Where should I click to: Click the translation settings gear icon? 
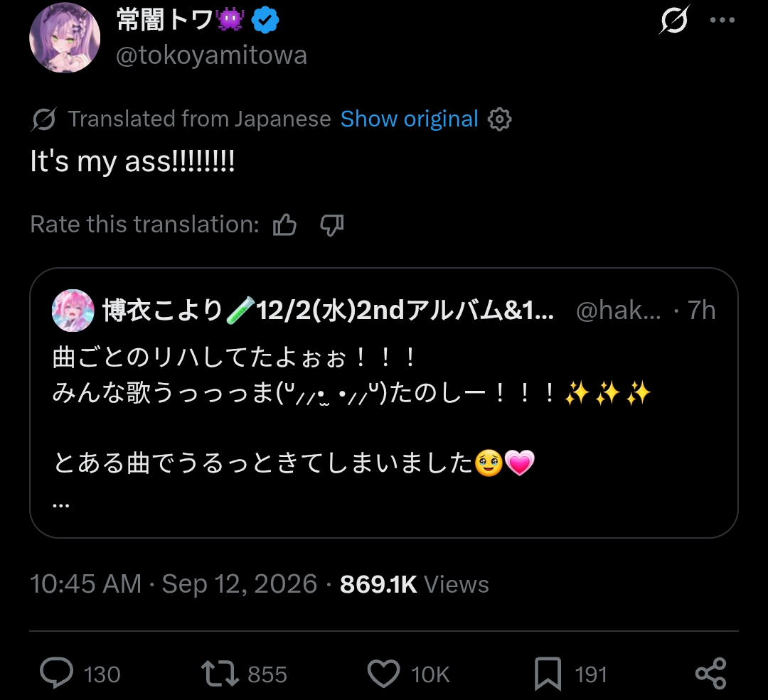499,119
